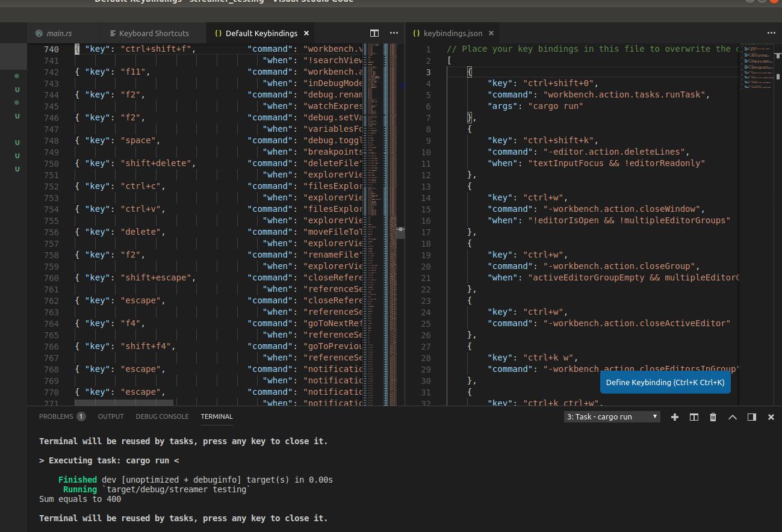Click the keybindings.json minimap
The height and width of the screenshot is (532, 782).
(x=757, y=67)
